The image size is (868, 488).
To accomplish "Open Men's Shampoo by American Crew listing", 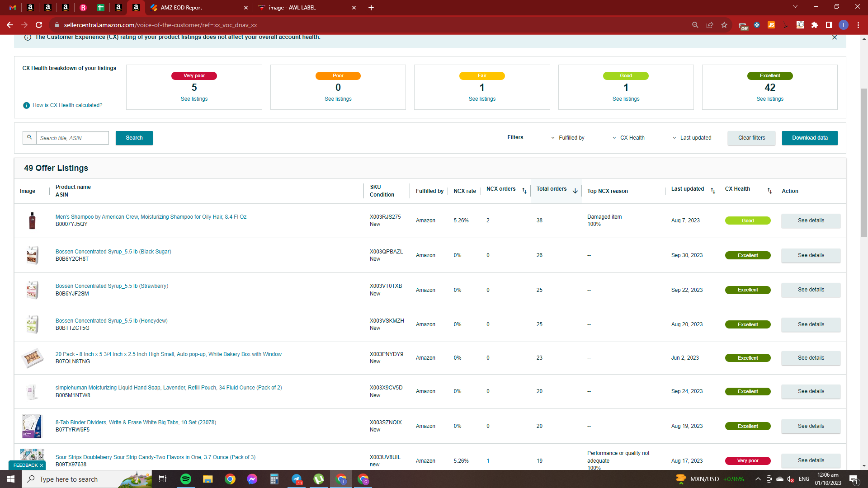I will (x=151, y=217).
